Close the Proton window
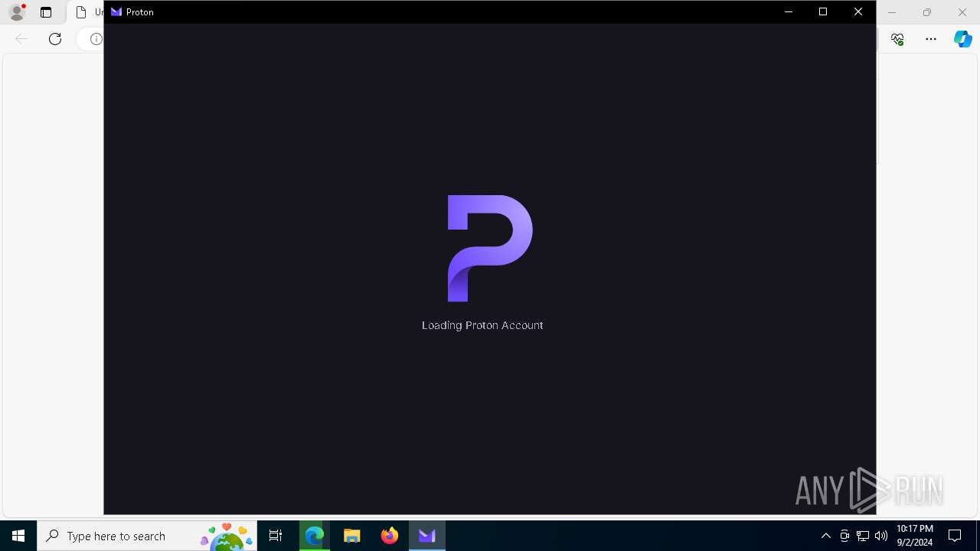Image resolution: width=980 pixels, height=551 pixels. [858, 11]
